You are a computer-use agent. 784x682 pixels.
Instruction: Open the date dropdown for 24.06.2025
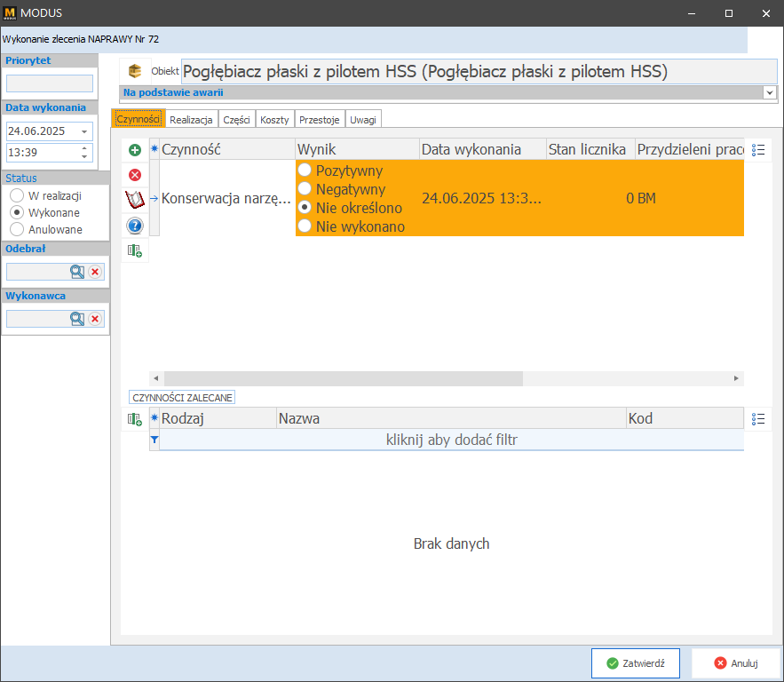click(84, 131)
